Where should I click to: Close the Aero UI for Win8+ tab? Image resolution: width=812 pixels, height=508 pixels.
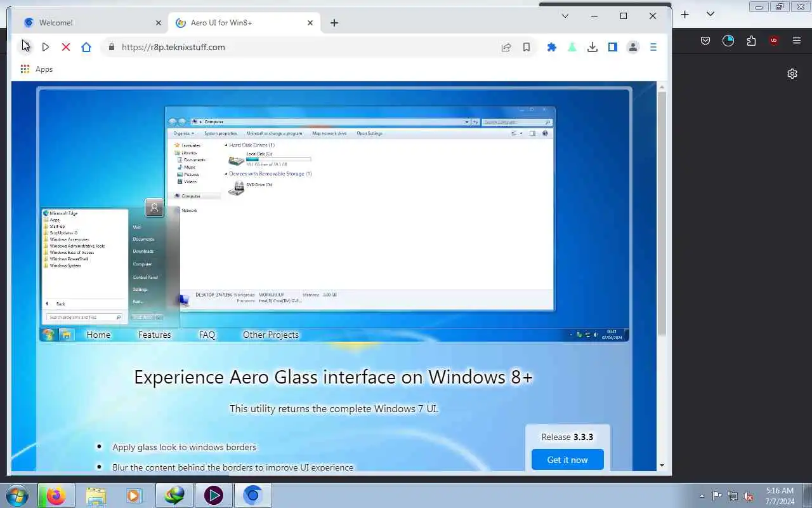tap(310, 23)
